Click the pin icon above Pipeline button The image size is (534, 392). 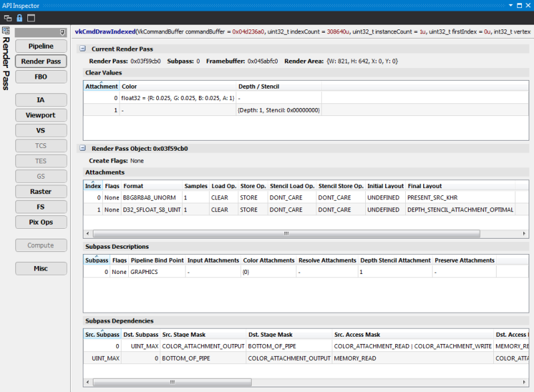click(62, 32)
